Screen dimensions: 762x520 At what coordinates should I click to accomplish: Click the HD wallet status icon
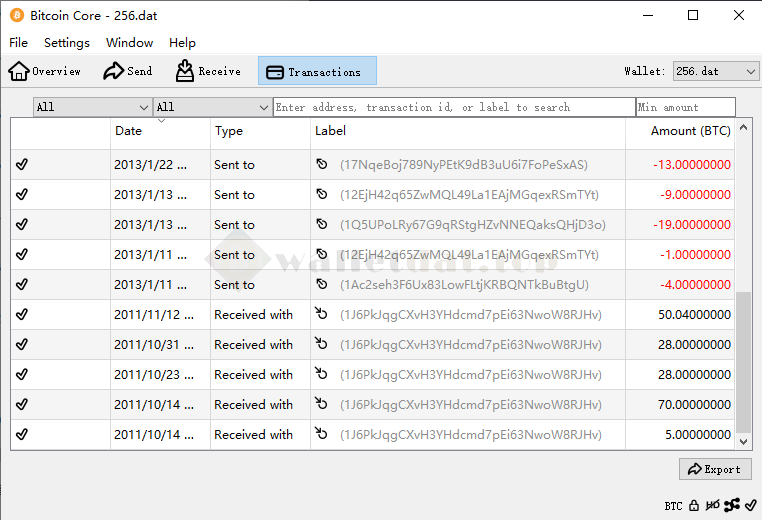point(713,506)
